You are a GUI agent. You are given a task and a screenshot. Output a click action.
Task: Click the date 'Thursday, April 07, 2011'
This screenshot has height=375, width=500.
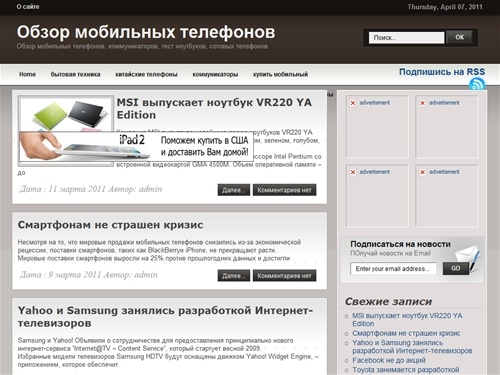coord(445,7)
